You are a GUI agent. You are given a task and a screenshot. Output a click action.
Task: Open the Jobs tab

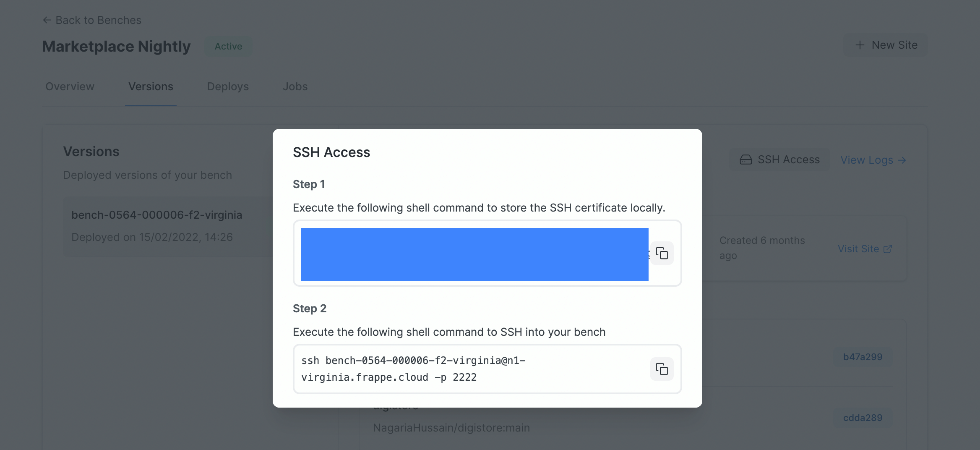295,86
